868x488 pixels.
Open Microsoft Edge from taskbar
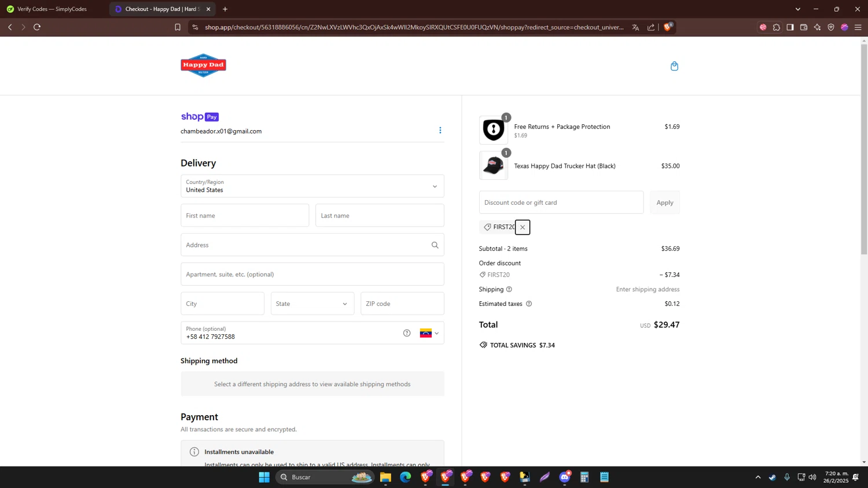click(405, 477)
